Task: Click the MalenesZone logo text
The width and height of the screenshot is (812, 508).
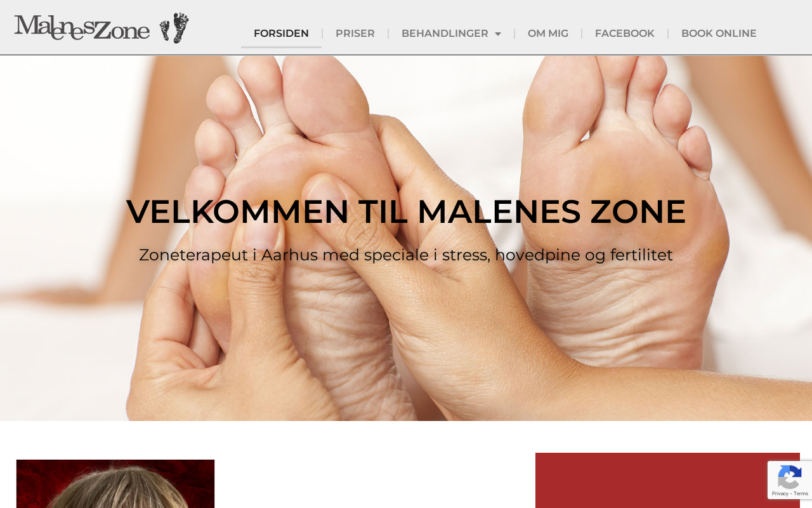Action: click(x=82, y=28)
